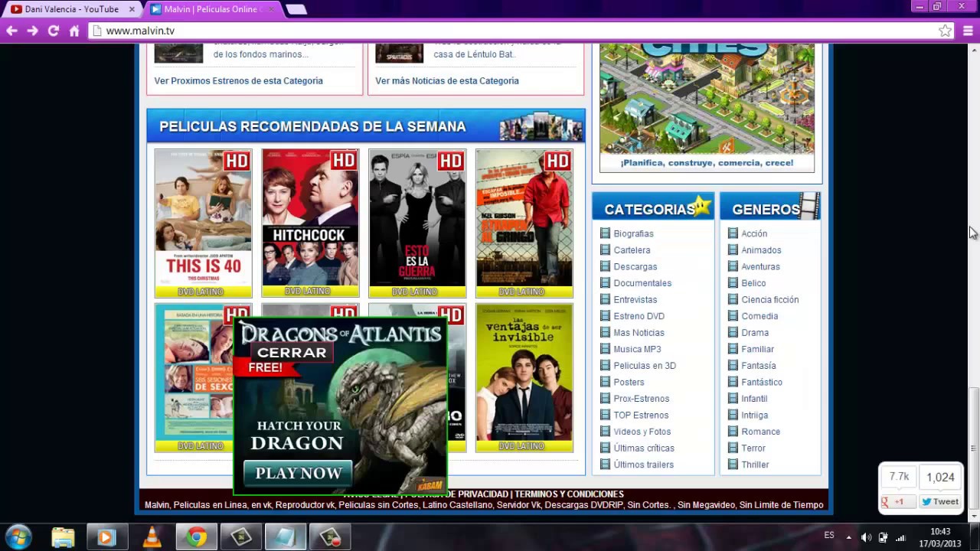Screen dimensions: 980x551
Task: Click the 1,024 tweet count
Action: click(940, 477)
